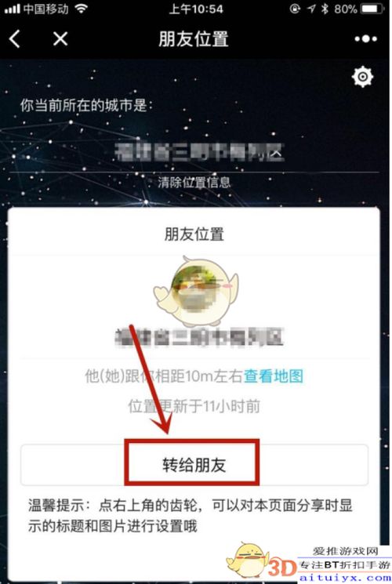Tap the friend's avatar image
The width and height of the screenshot is (392, 584).
pos(196,292)
